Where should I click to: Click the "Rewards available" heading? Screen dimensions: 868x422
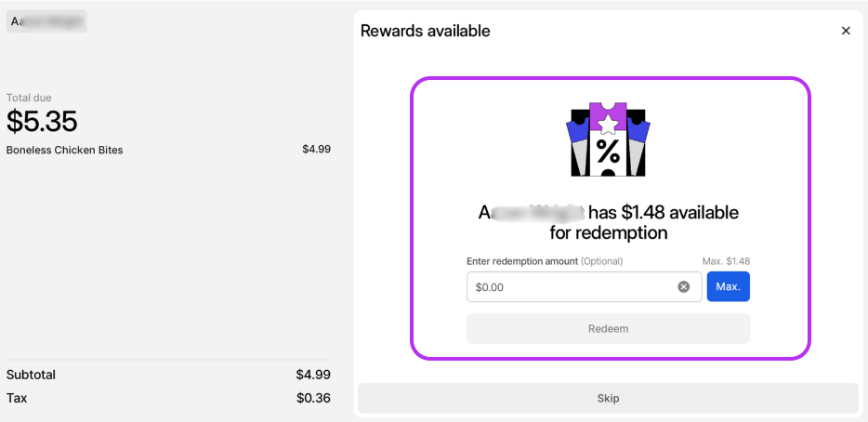(x=425, y=31)
